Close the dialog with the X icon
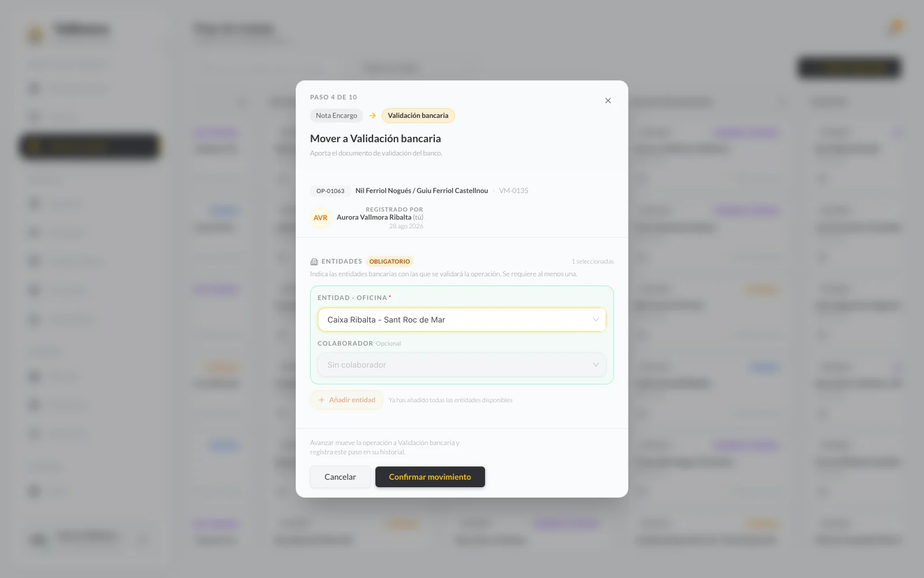Viewport: 924px width, 578px height. [608, 101]
